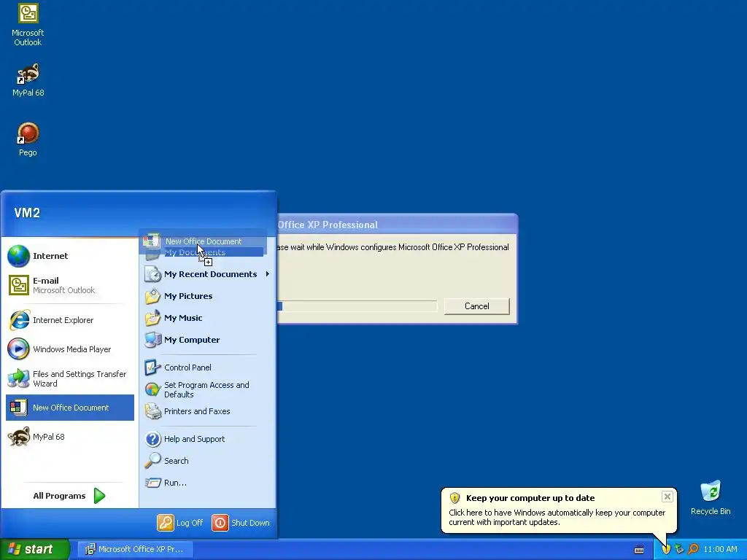
Task: Open My Computer icon in Start menu
Action: (153, 340)
